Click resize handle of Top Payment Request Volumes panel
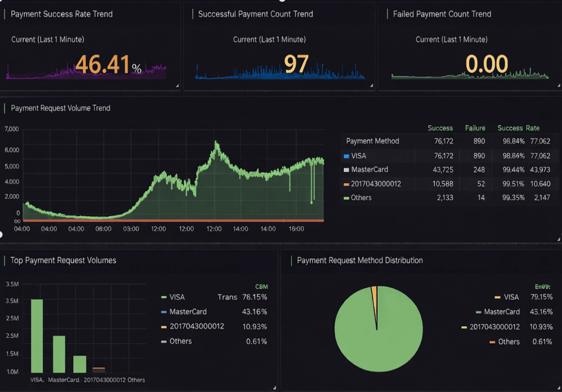Screen dimensions: 562x392 tap(274, 387)
